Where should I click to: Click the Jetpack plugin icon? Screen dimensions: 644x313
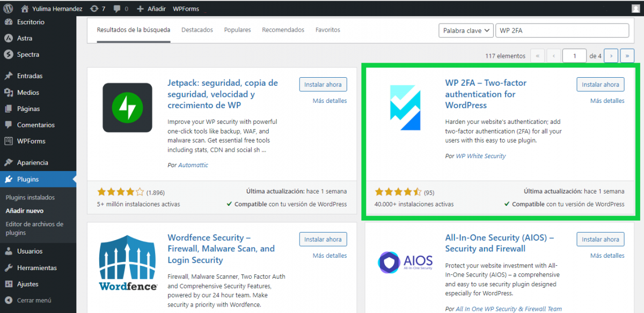[x=127, y=108]
